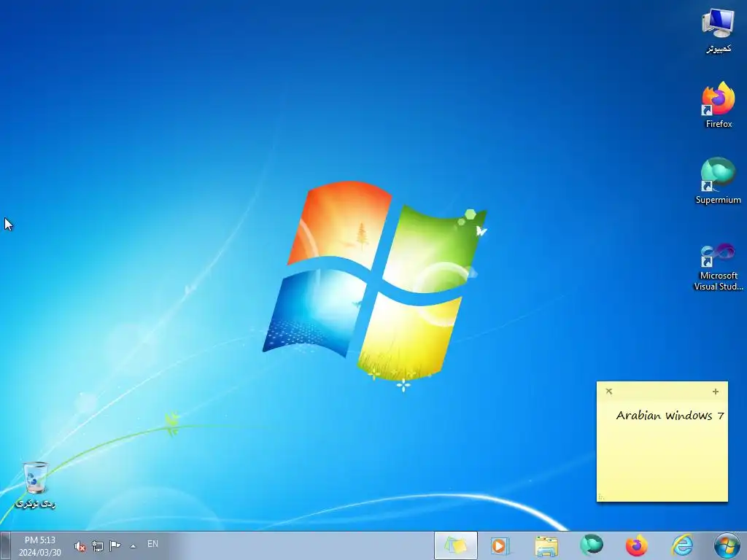Open Windows Media Player from the taskbar
747x560 pixels.
pyautogui.click(x=500, y=545)
